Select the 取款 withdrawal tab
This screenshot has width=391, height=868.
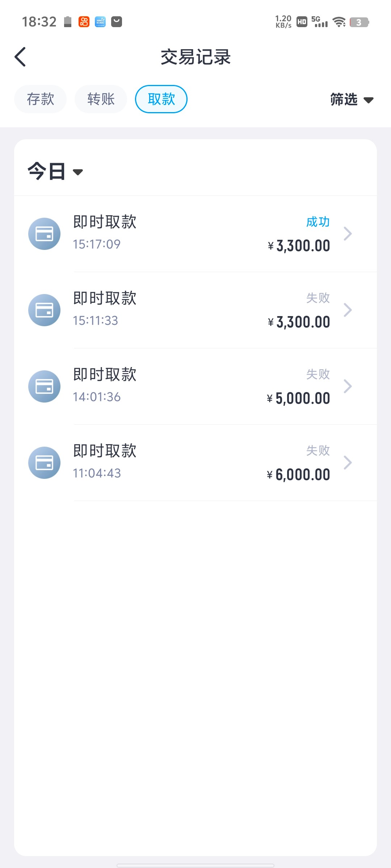pos(161,99)
